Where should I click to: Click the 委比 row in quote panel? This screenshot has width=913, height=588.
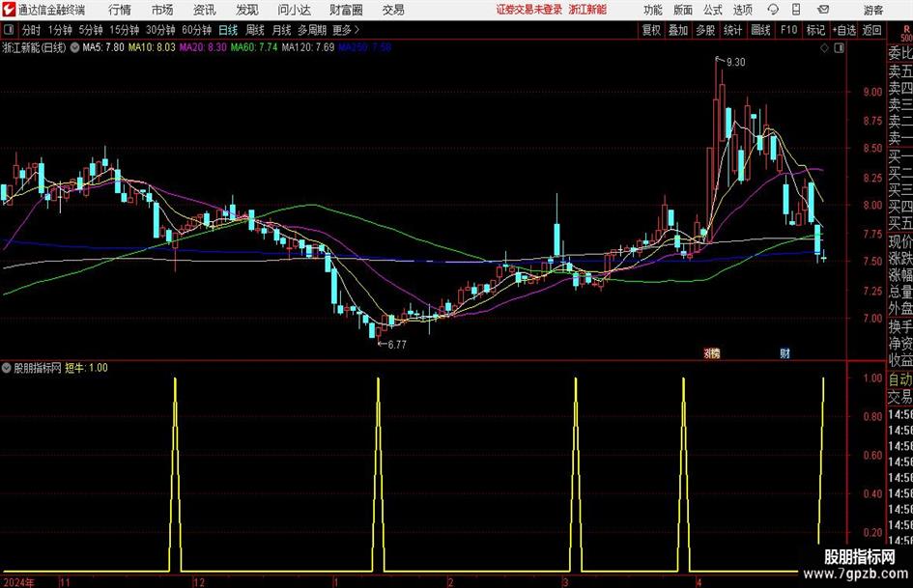pos(899,53)
